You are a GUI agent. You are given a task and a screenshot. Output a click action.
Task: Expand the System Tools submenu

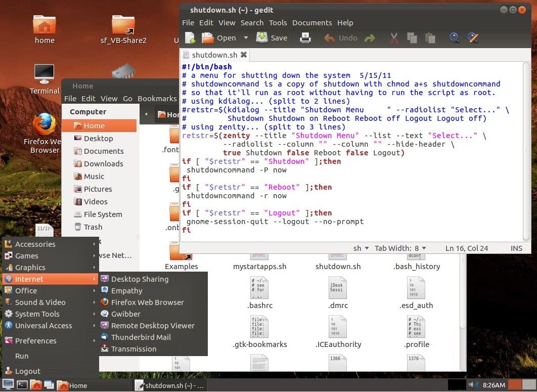click(51, 314)
